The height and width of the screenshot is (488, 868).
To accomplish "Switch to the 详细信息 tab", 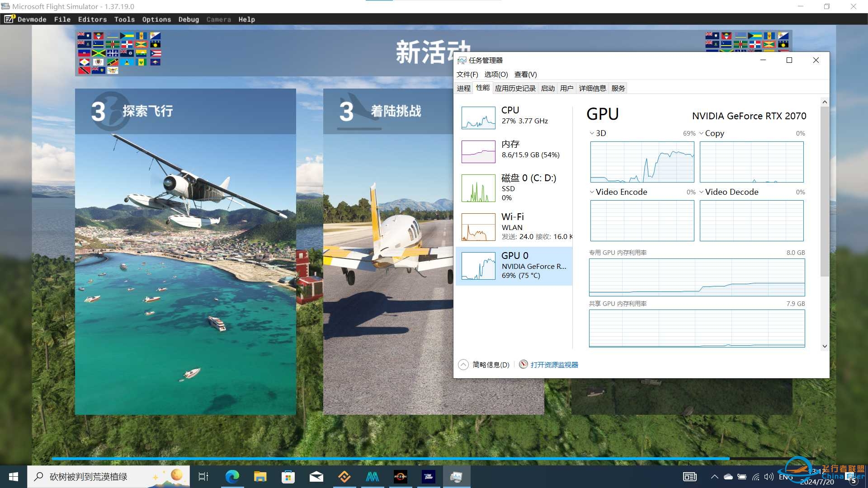I will pyautogui.click(x=592, y=88).
